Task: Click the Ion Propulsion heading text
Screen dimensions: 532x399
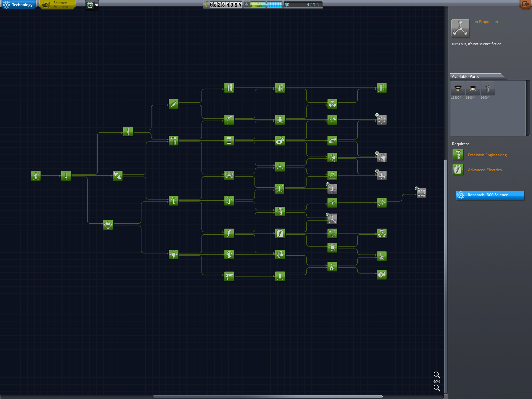Action: 485,22
